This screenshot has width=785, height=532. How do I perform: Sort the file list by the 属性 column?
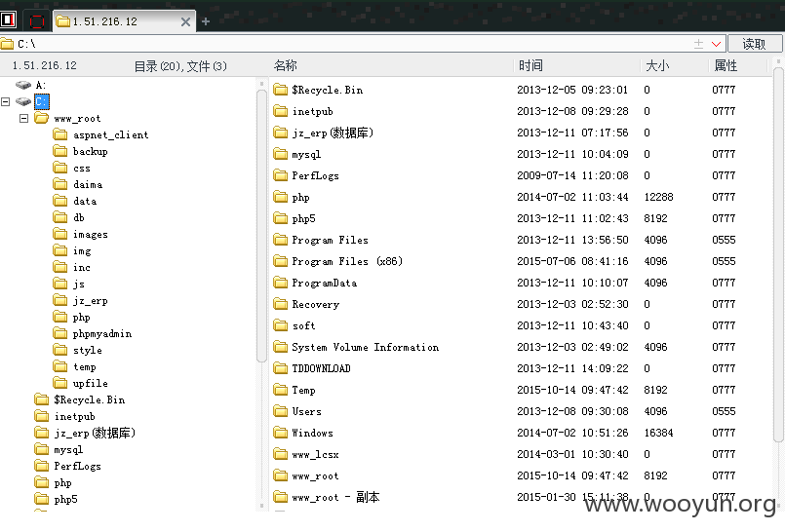point(726,65)
